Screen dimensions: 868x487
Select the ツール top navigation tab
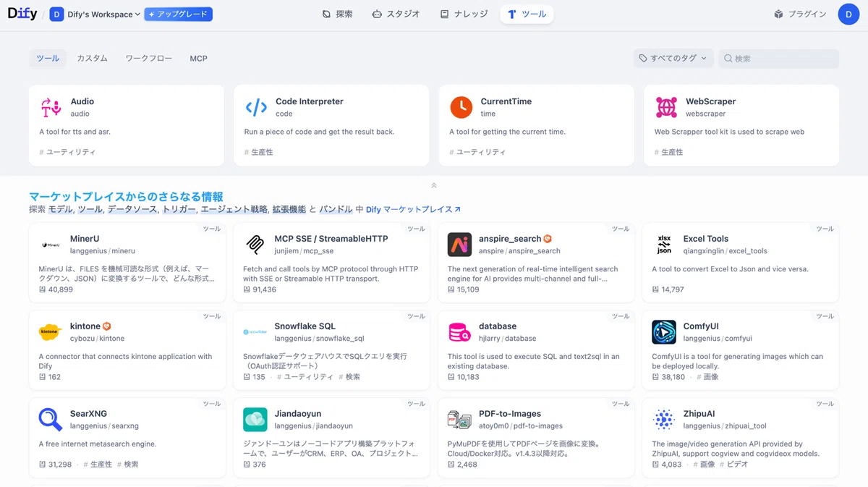click(x=527, y=14)
